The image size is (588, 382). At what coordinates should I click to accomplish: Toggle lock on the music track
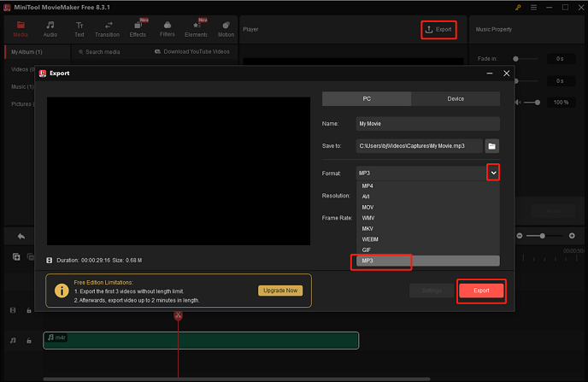(x=29, y=340)
